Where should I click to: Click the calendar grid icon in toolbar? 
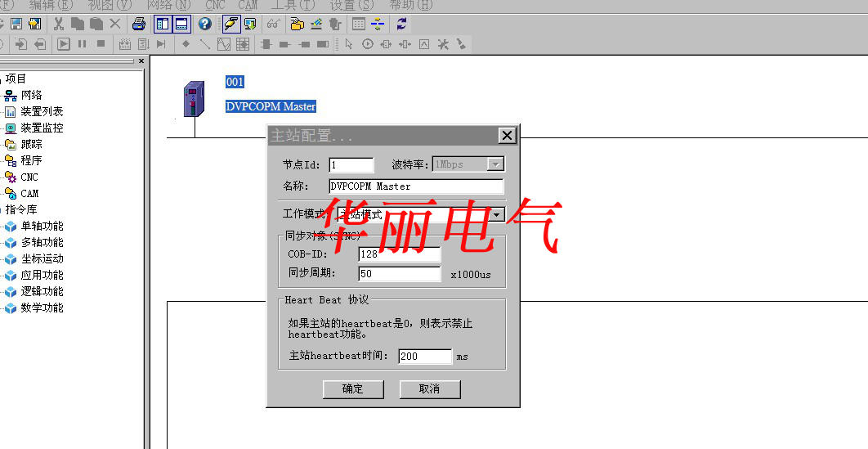(359, 24)
